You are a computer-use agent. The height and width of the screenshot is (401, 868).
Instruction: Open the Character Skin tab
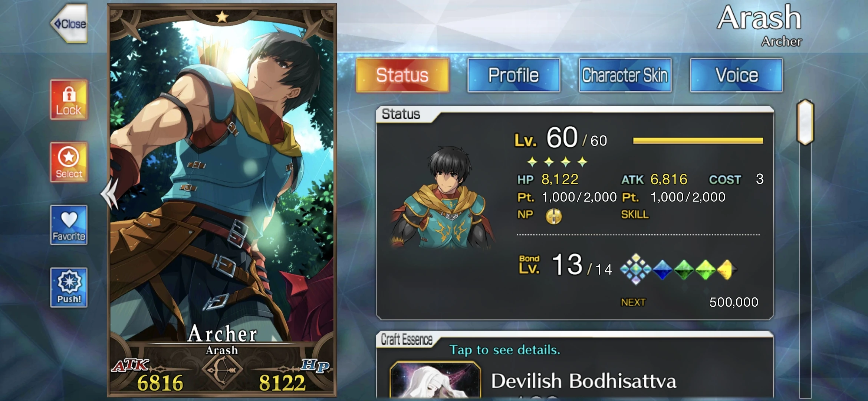click(625, 75)
